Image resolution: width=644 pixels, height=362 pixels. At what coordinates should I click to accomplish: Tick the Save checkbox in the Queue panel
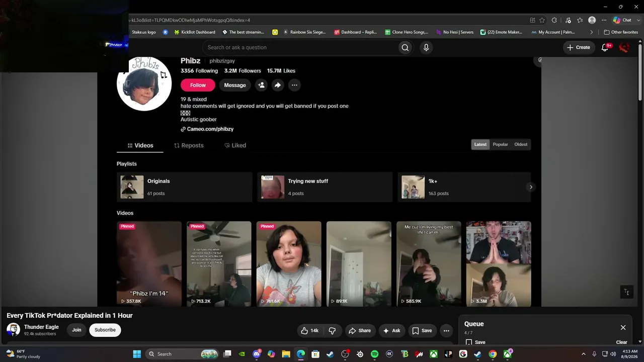[x=469, y=342]
